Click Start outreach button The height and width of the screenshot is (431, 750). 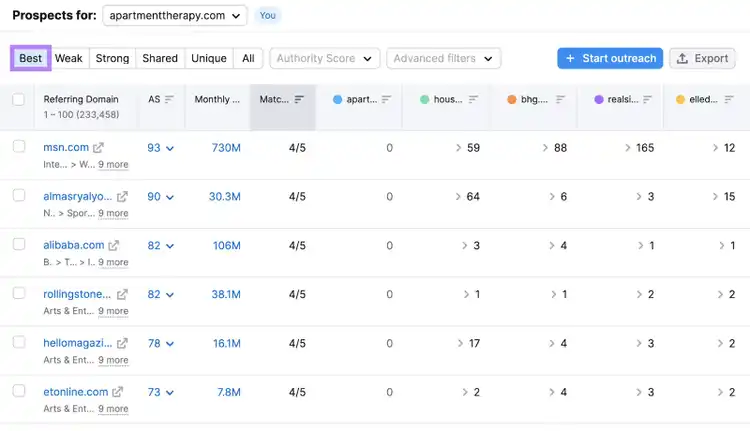(610, 58)
